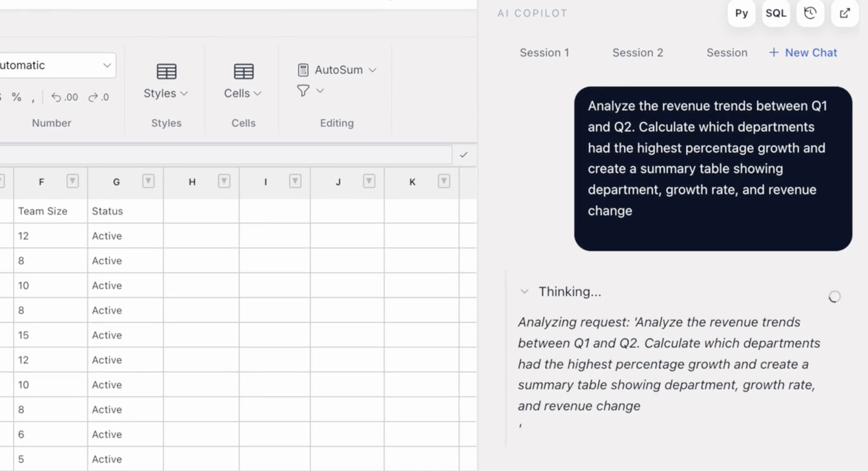Increase decimal places with .00 icon
This screenshot has width=868, height=471.
click(x=64, y=97)
